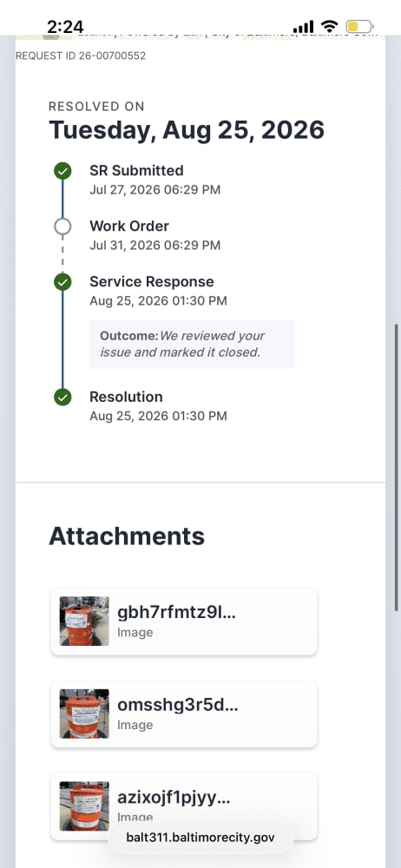Tap the gbh7rfmtz9l attachment file name

point(176,613)
